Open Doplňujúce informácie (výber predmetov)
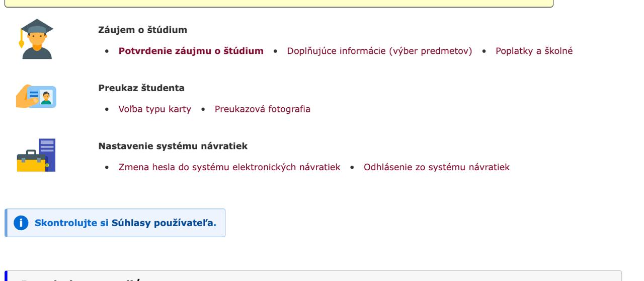The image size is (644, 281). (379, 51)
